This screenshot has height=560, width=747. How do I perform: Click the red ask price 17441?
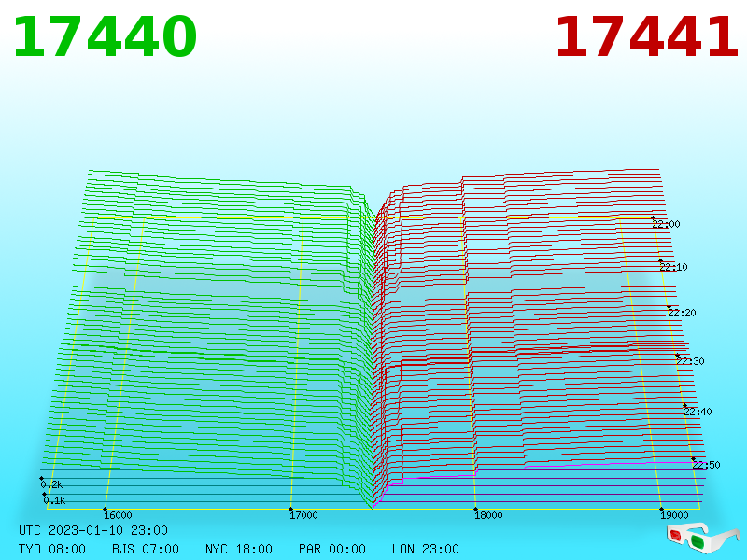click(647, 37)
